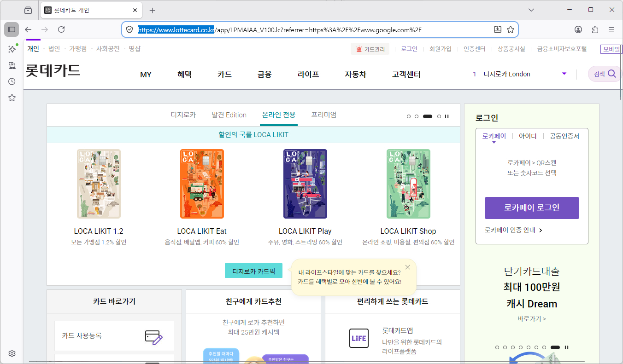This screenshot has height=364, width=623.
Task: Click the site security shield icon
Action: (x=129, y=29)
